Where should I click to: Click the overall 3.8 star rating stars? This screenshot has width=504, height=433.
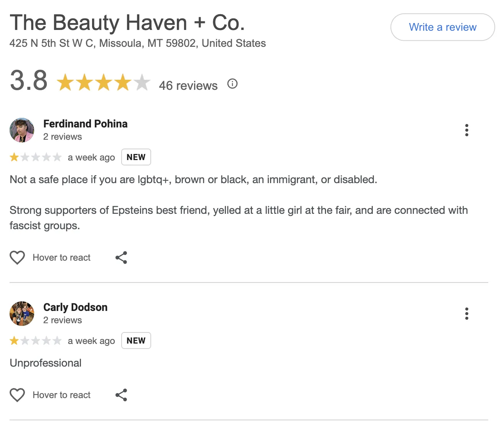(104, 82)
